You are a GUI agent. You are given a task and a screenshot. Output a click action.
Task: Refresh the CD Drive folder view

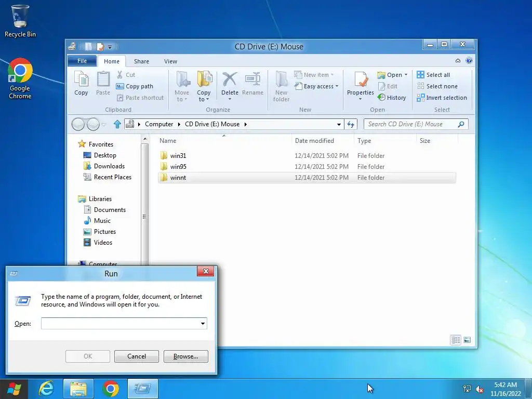[351, 125]
